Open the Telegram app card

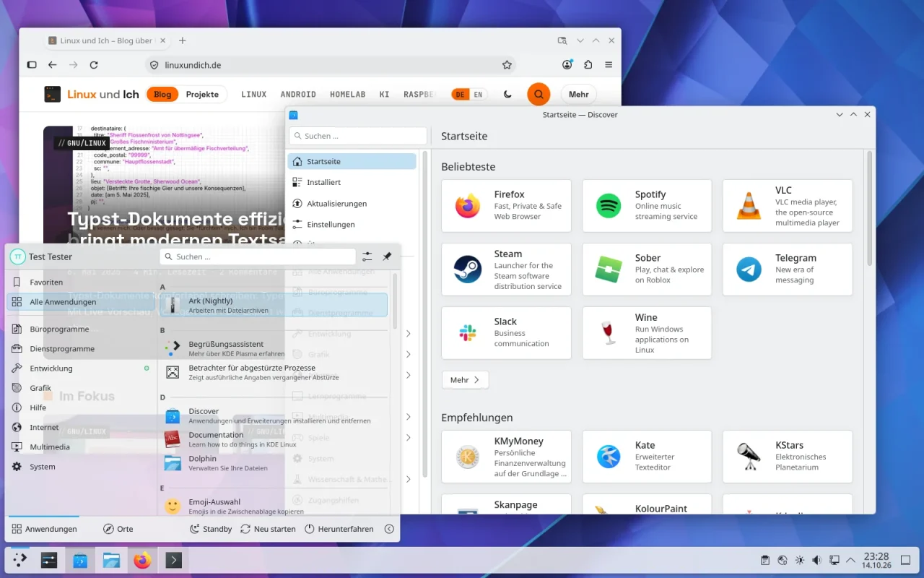pyautogui.click(x=788, y=269)
